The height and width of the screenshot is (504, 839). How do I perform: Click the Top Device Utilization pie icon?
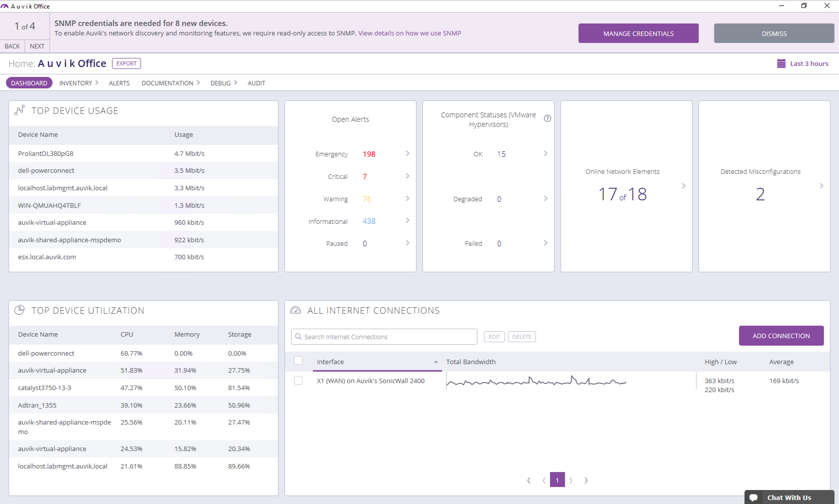[x=20, y=310]
